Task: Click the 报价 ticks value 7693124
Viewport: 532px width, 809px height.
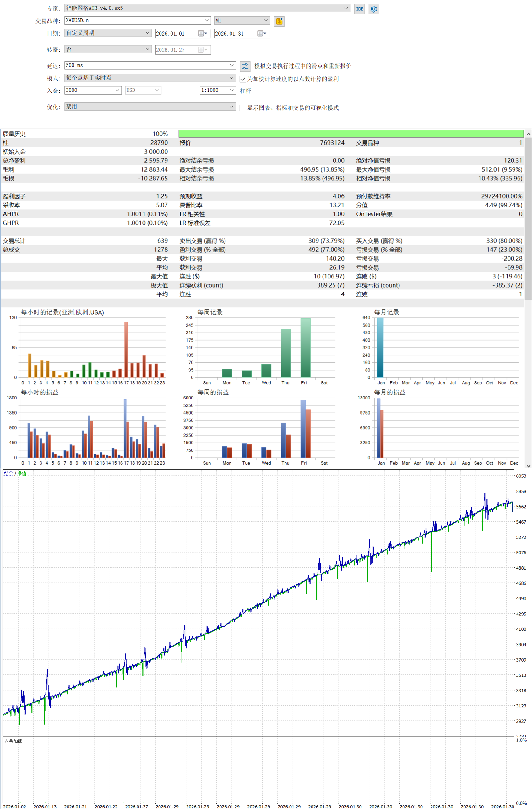Action: [x=332, y=143]
